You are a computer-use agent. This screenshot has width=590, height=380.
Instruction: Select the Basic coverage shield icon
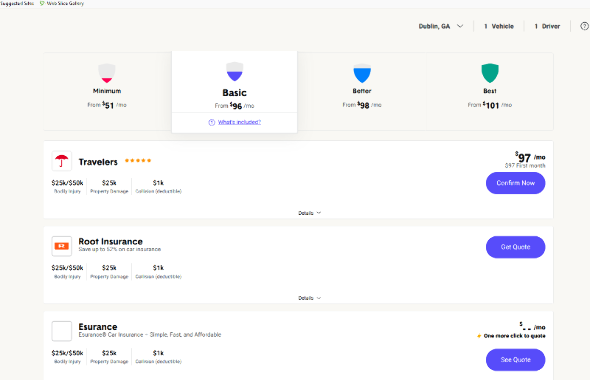(234, 71)
